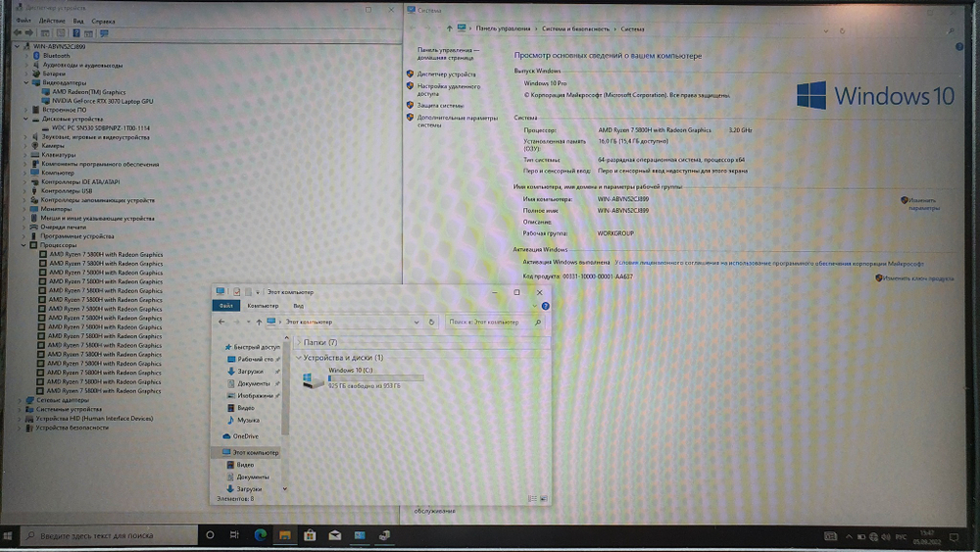The height and width of the screenshot is (552, 980).
Task: Click the Forward arrow in Device Manager toolbar
Action: (29, 33)
